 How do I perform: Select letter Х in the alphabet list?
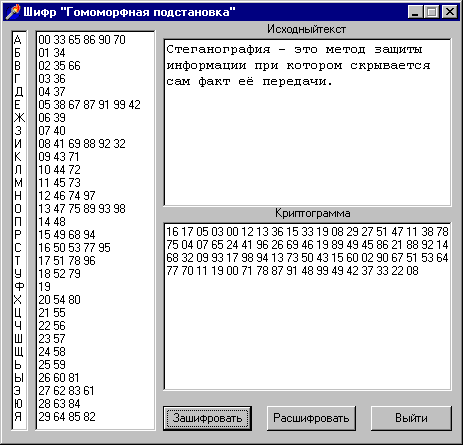(x=18, y=300)
